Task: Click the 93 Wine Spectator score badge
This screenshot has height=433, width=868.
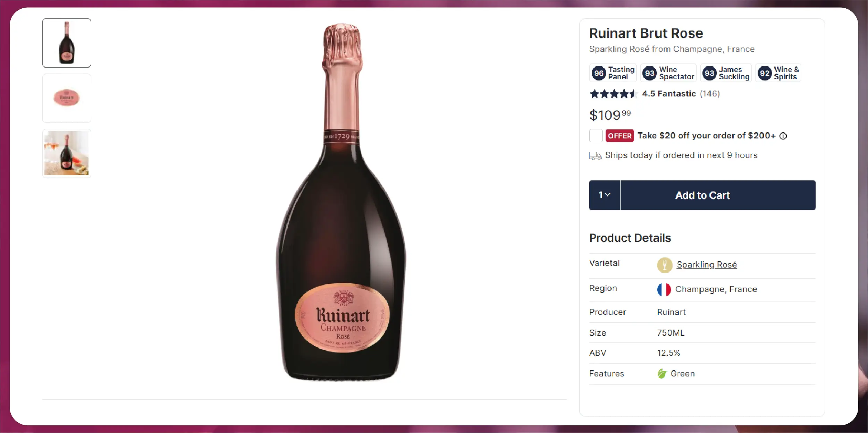Action: pos(668,73)
